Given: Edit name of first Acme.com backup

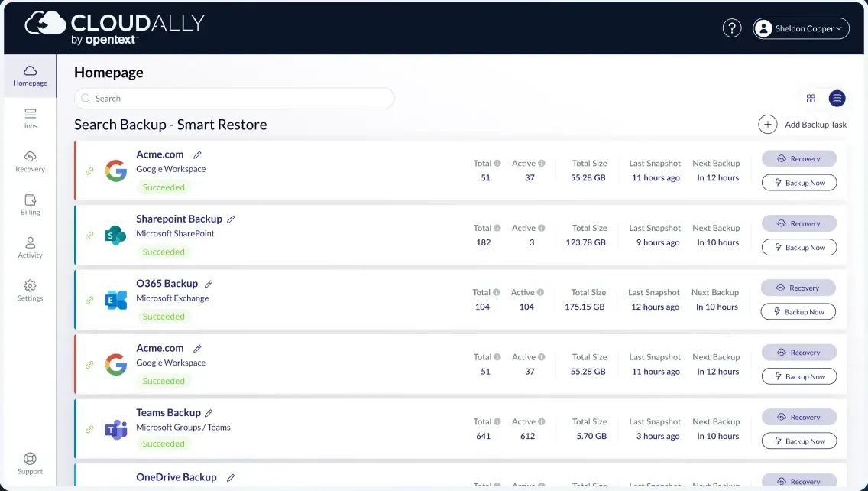Looking at the screenshot, I should tap(197, 154).
